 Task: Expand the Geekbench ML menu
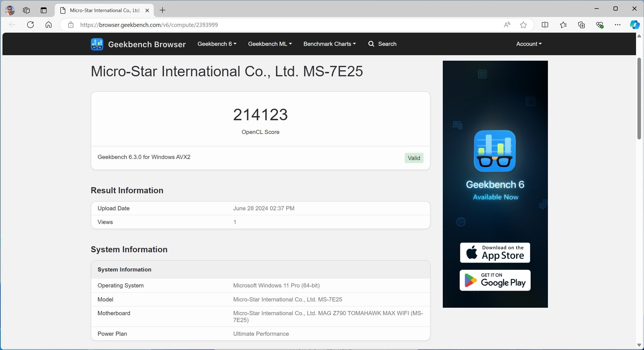pos(270,44)
